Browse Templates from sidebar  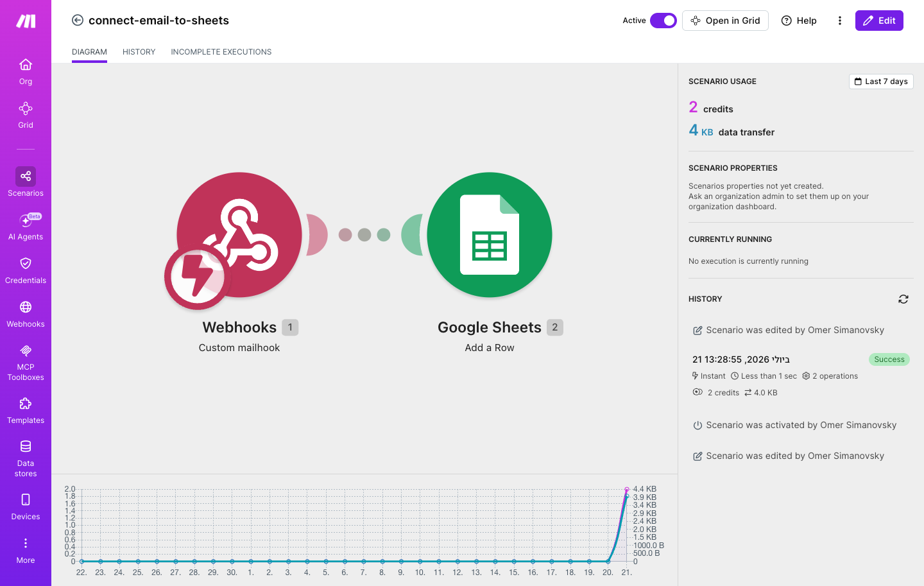(26, 411)
